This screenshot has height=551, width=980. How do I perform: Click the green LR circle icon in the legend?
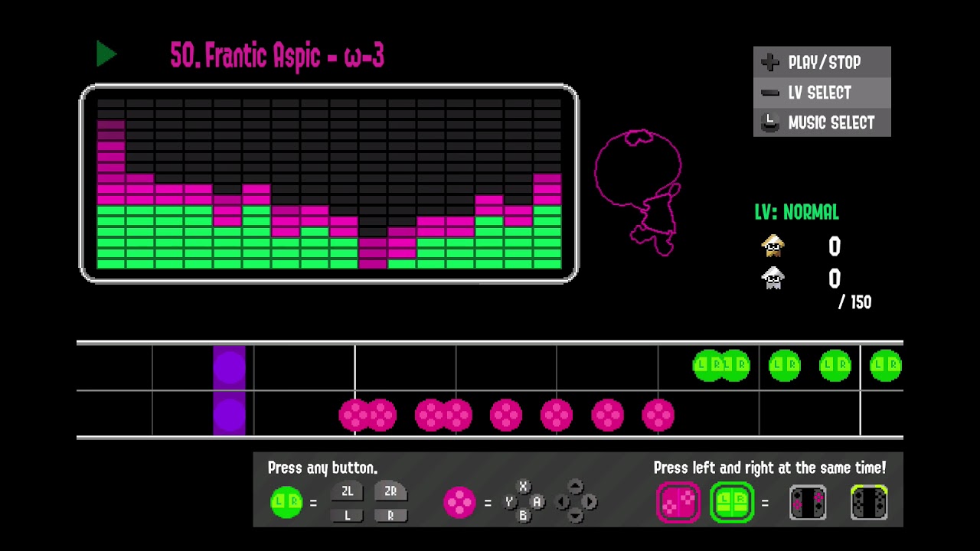[286, 503]
